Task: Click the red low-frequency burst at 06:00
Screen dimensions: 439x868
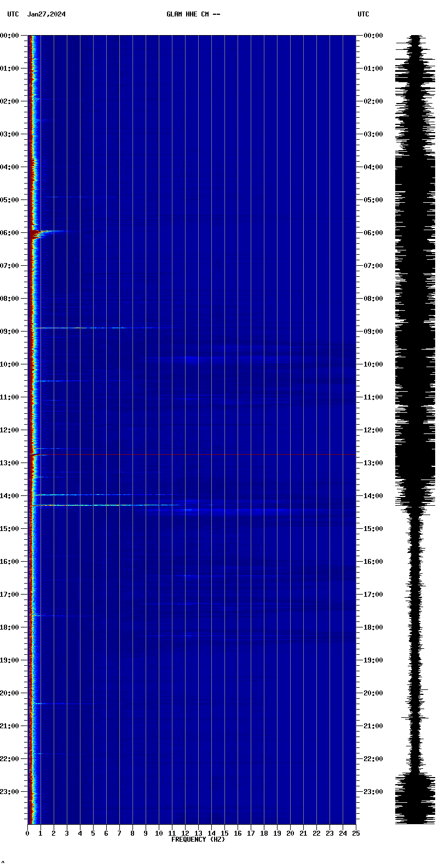Action: point(36,235)
